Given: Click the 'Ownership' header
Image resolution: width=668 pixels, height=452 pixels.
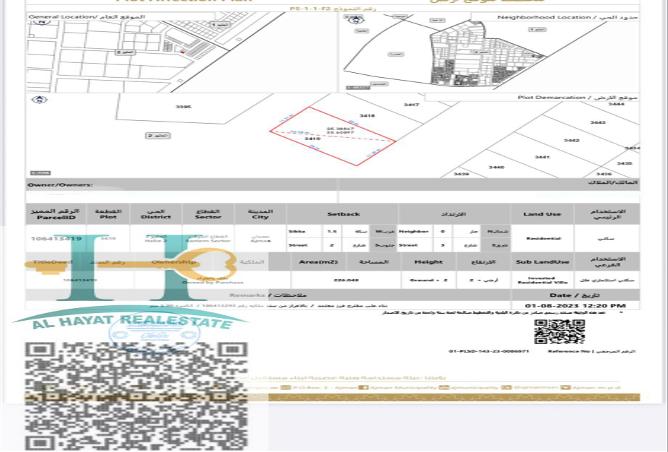Looking at the screenshot, I should [174, 262].
